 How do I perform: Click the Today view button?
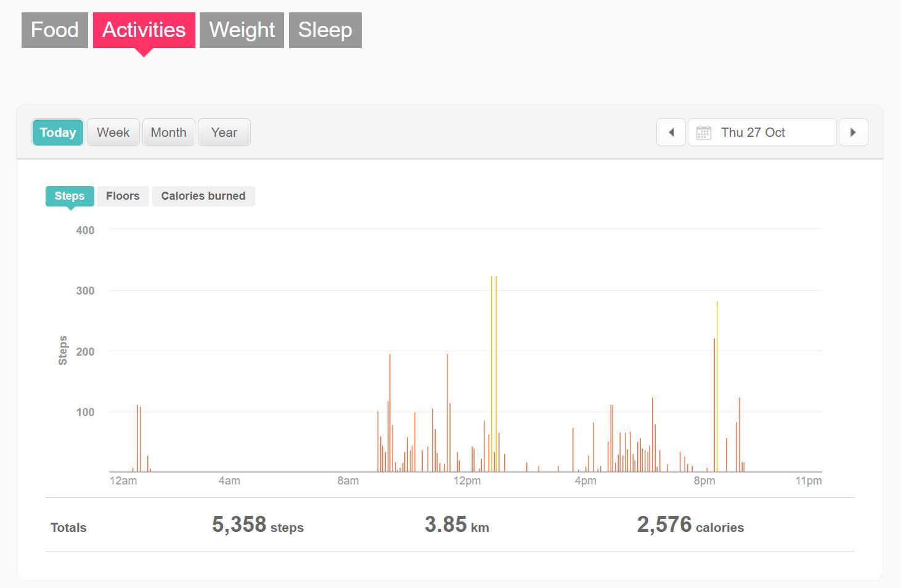point(57,132)
